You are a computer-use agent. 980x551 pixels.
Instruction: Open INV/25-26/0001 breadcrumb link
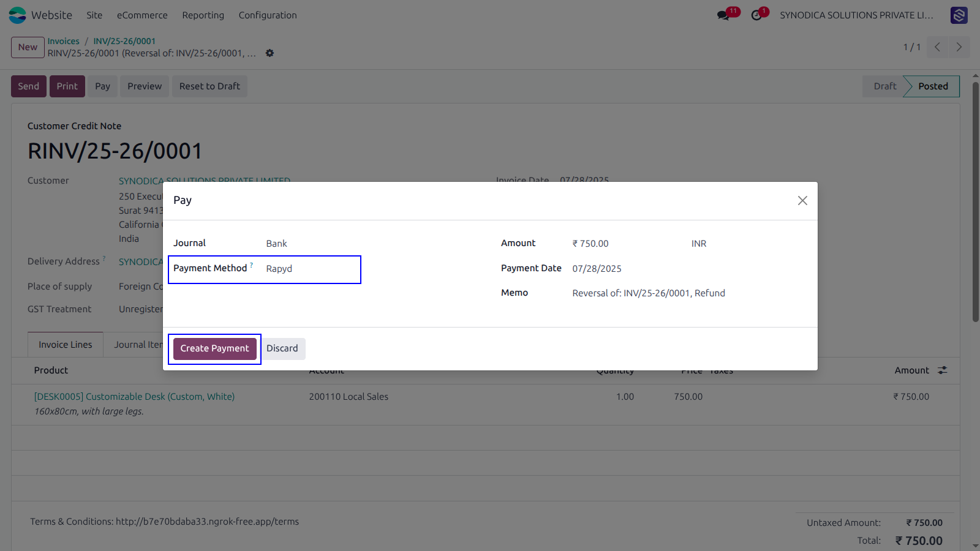[x=124, y=41]
